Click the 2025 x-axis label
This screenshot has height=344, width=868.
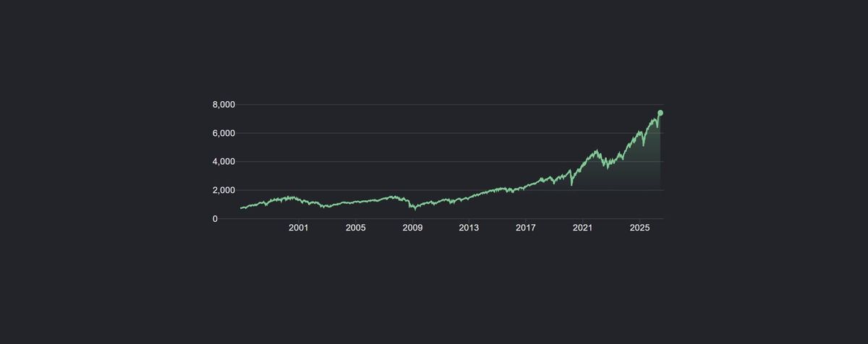coord(639,228)
